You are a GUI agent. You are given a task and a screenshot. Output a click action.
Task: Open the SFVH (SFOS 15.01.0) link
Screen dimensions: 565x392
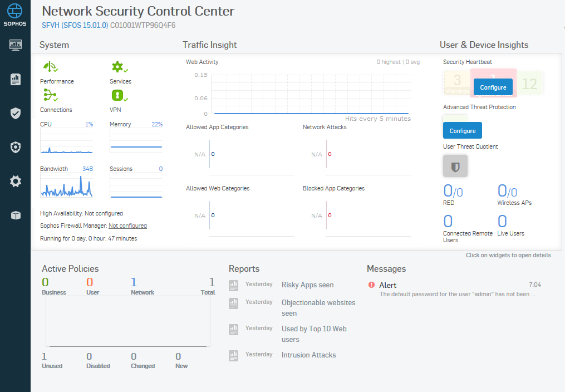point(75,25)
